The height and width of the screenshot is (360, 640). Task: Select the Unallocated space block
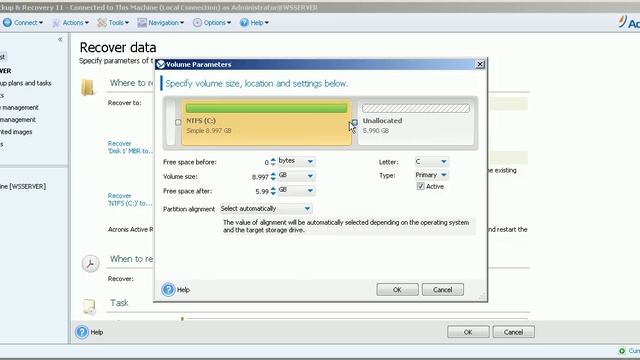[x=416, y=123]
